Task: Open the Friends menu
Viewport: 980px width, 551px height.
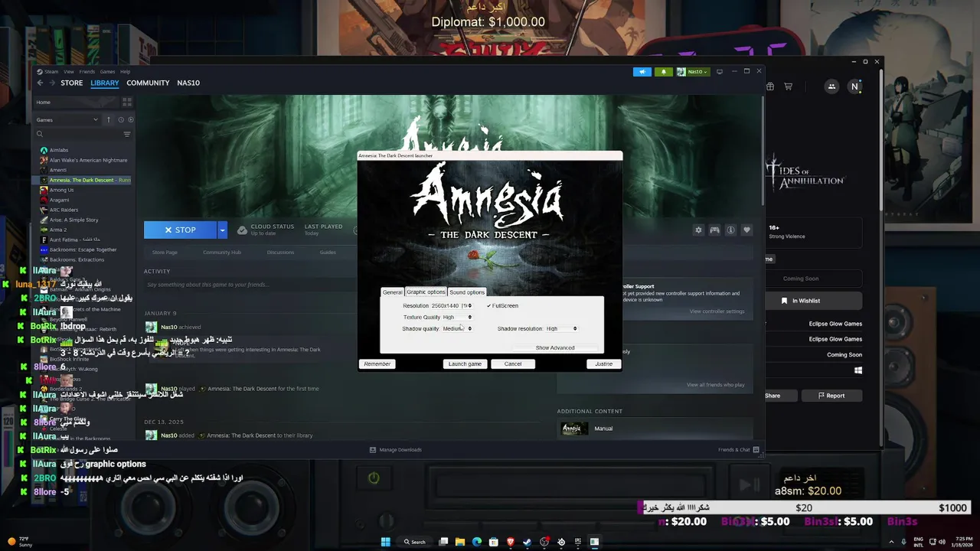Action: pos(87,71)
